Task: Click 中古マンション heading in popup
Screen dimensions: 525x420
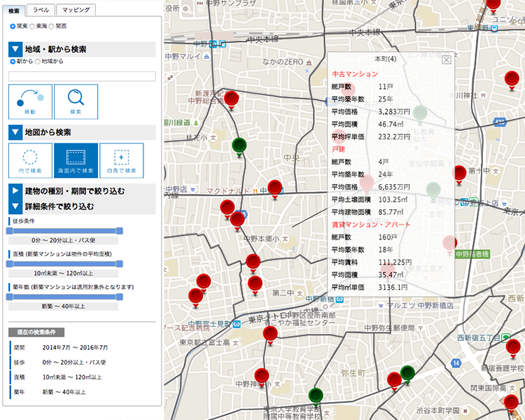Action: click(x=355, y=74)
